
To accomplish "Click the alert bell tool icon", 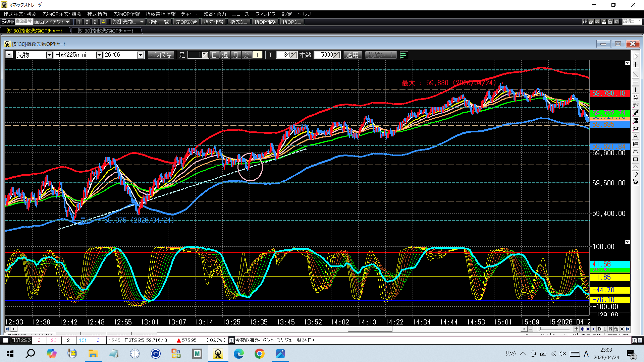I will pos(636,98).
